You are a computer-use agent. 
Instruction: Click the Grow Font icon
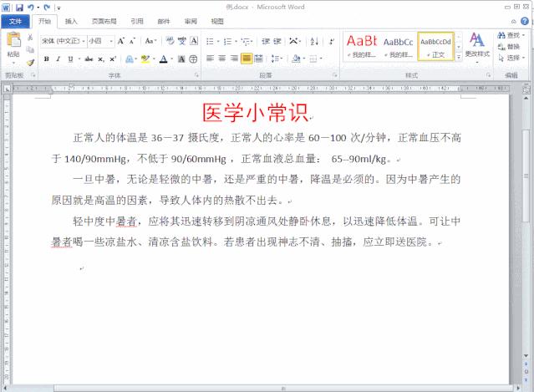pyautogui.click(x=121, y=41)
